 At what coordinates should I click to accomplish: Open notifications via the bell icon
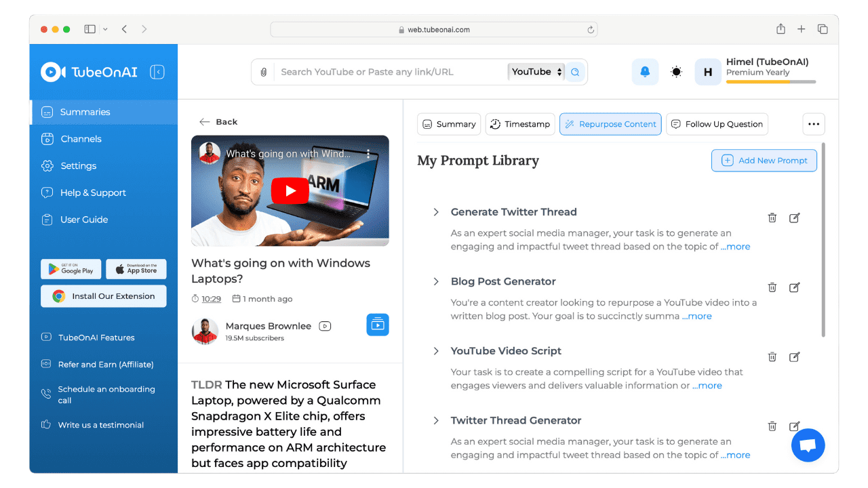coord(645,72)
